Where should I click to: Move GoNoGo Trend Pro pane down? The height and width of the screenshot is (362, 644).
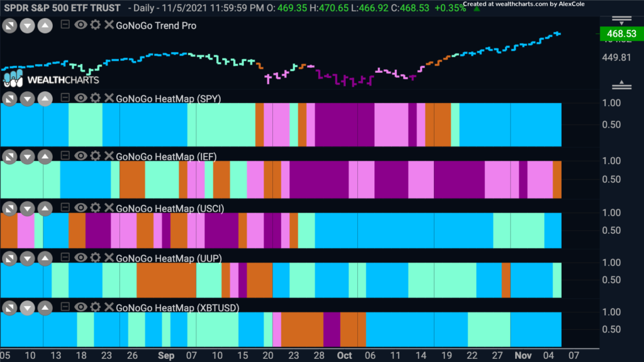click(x=28, y=26)
